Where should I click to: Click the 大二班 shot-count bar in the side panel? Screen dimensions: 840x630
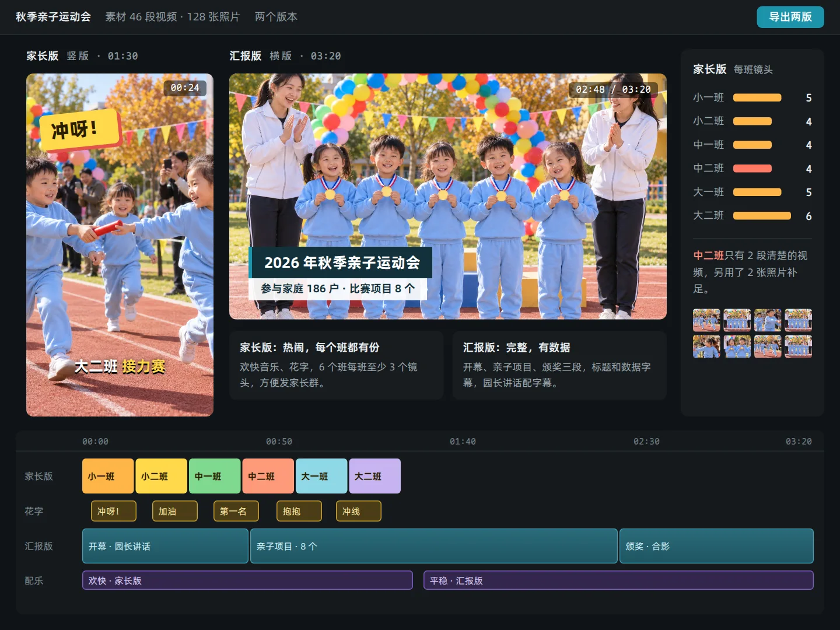pos(762,216)
